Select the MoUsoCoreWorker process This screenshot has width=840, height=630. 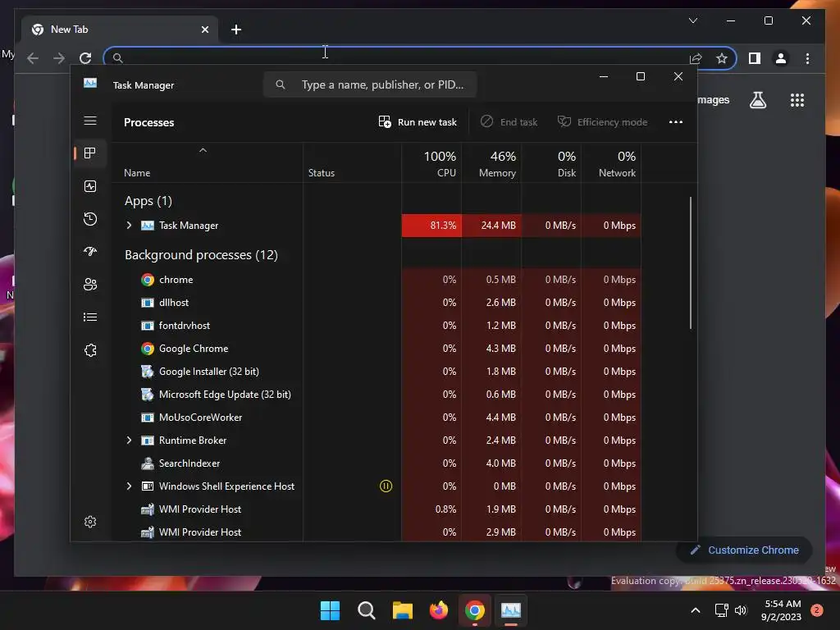376,418
